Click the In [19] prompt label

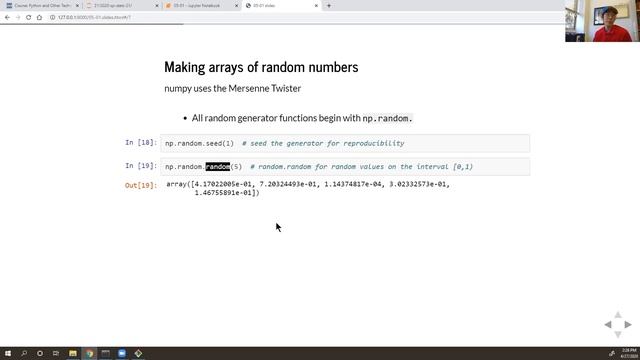(x=141, y=166)
